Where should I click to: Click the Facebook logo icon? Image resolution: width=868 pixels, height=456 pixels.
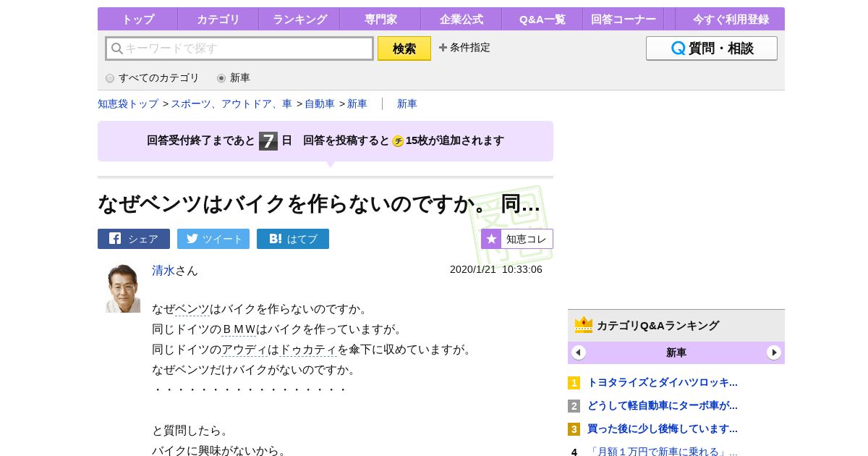(115, 238)
